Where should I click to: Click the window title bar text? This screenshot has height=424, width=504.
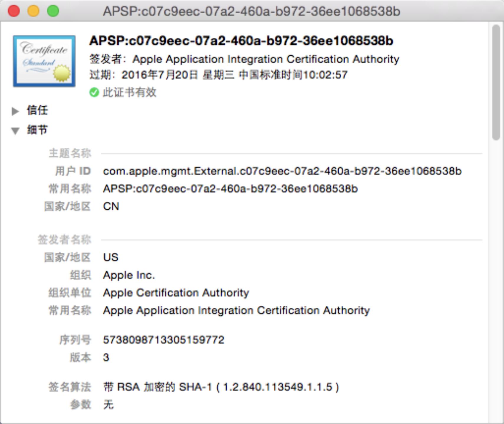point(251,11)
